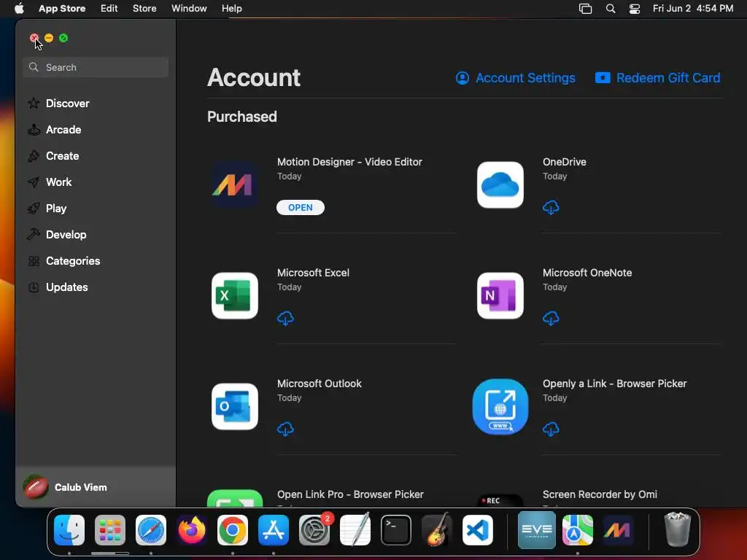Open Trash from the Dock
The image size is (747, 560).
pyautogui.click(x=677, y=529)
